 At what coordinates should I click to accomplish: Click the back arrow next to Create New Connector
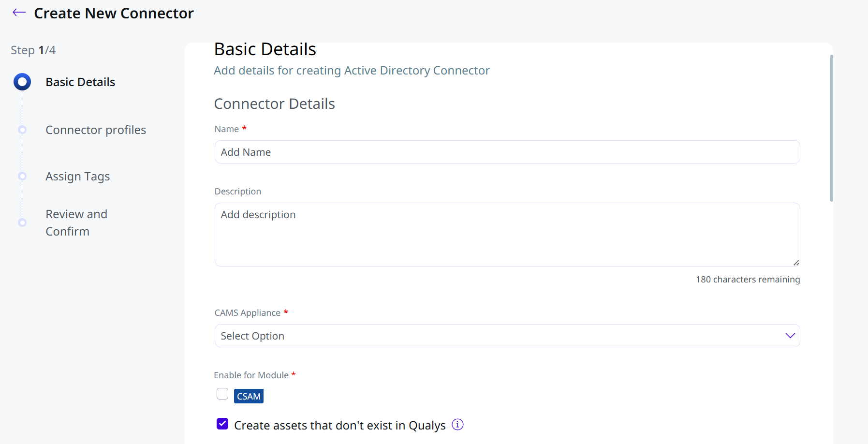19,13
